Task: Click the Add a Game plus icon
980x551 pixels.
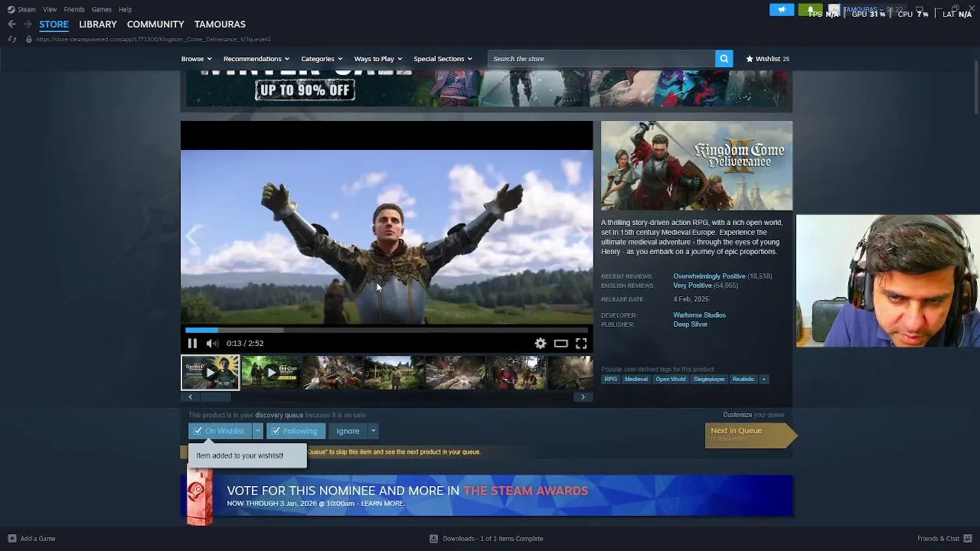Action: (11, 539)
